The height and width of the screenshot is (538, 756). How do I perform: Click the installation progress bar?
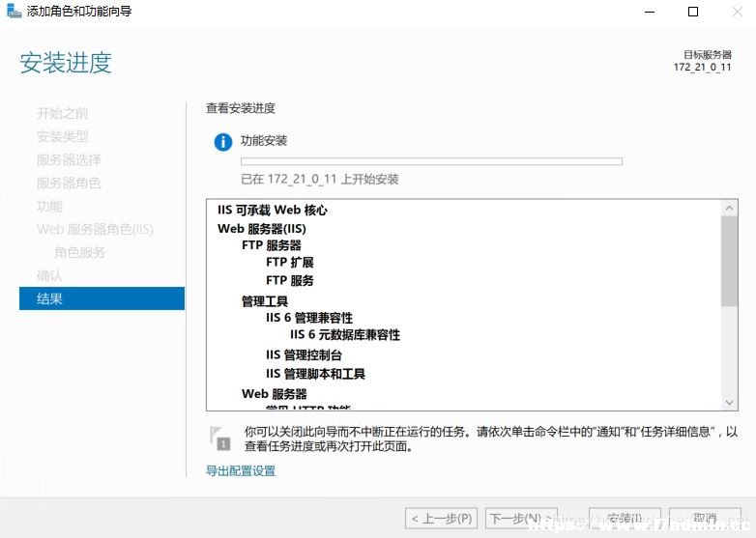click(431, 161)
